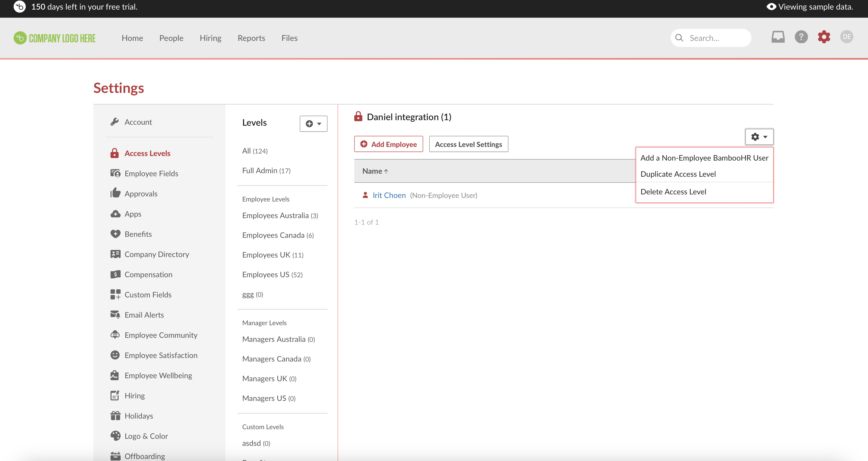Open the inbox tray icon
The width and height of the screenshot is (868, 461).
(x=778, y=37)
